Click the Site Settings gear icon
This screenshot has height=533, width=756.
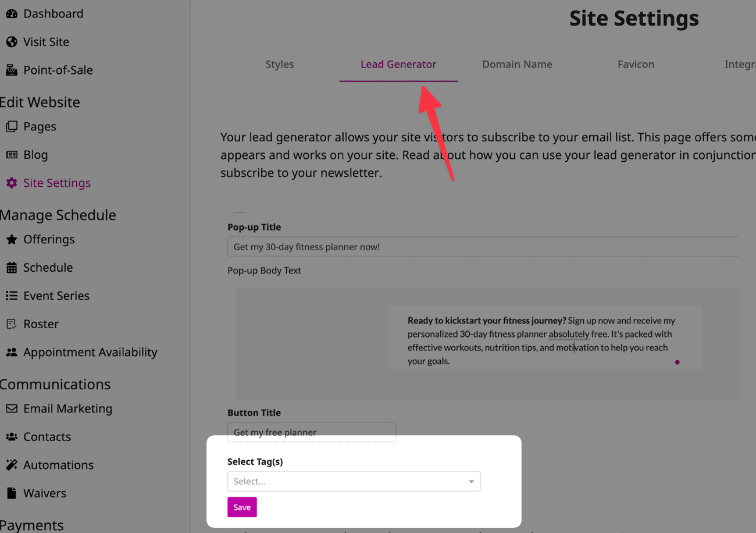point(12,183)
